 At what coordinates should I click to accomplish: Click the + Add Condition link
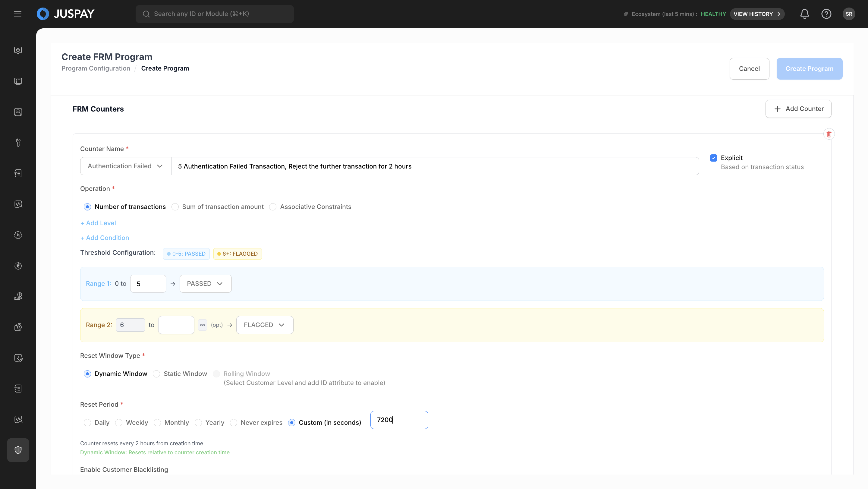click(x=105, y=238)
